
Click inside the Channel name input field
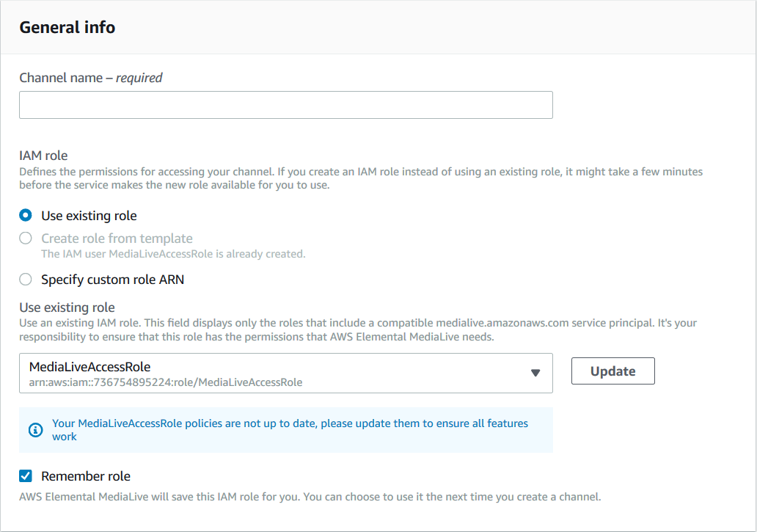286,104
